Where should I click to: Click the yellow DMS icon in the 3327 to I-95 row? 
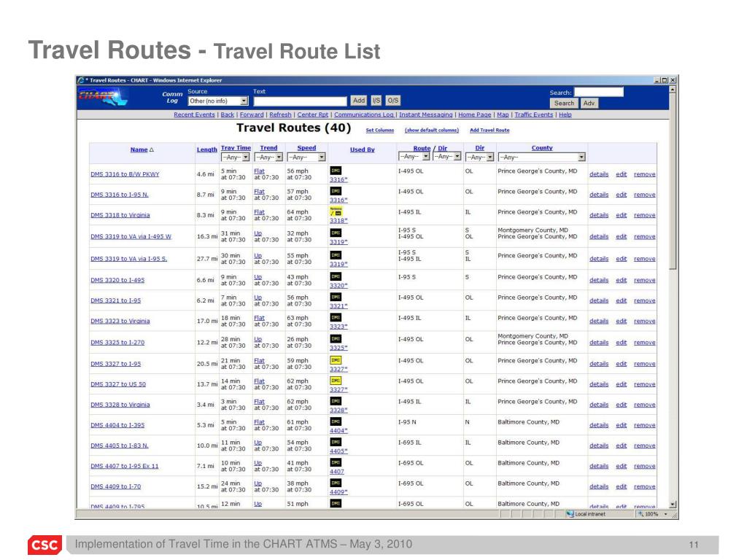(x=336, y=360)
